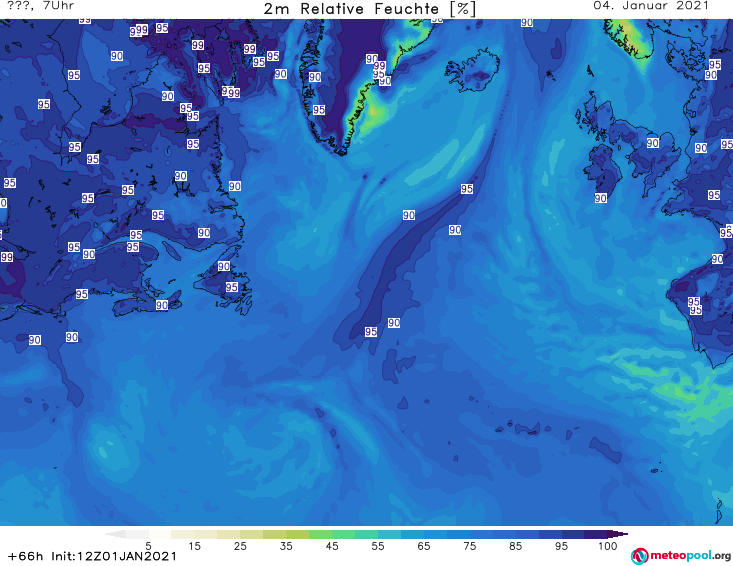
Task: Click the legend value '75'
Action: click(x=470, y=546)
